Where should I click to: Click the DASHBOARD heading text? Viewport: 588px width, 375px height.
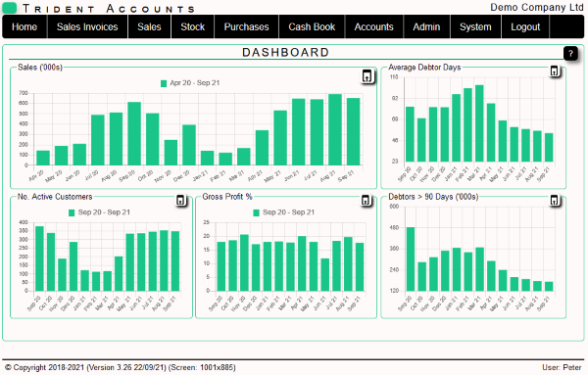pyautogui.click(x=286, y=53)
